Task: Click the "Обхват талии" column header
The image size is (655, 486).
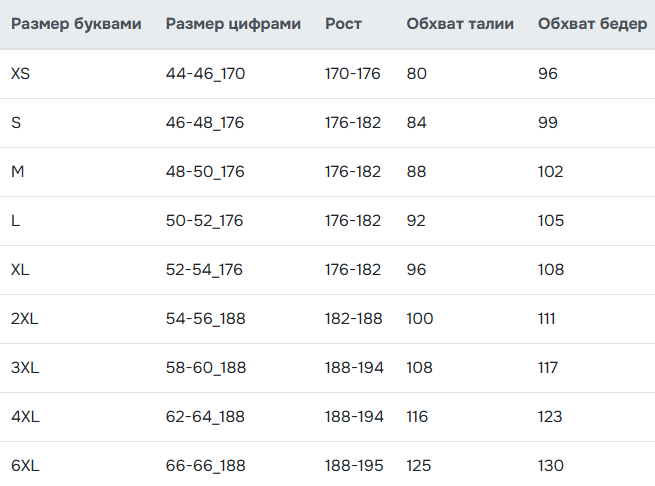Action: click(460, 24)
